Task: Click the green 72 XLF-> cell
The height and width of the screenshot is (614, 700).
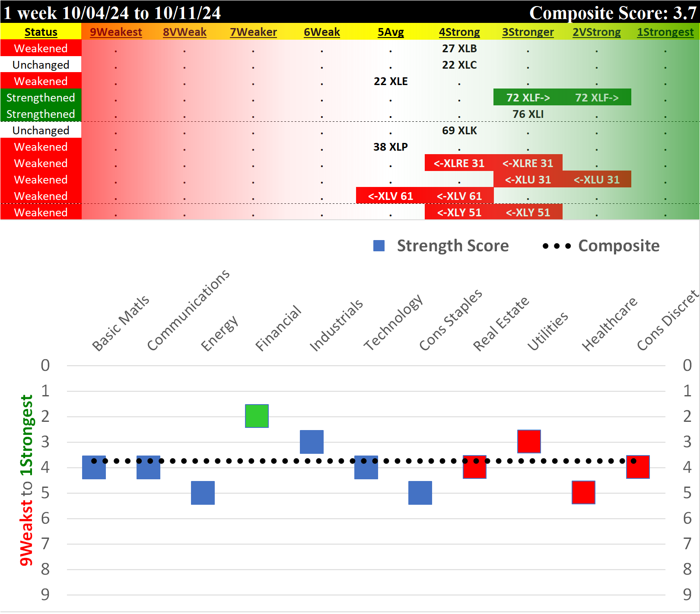Action: coord(528,98)
